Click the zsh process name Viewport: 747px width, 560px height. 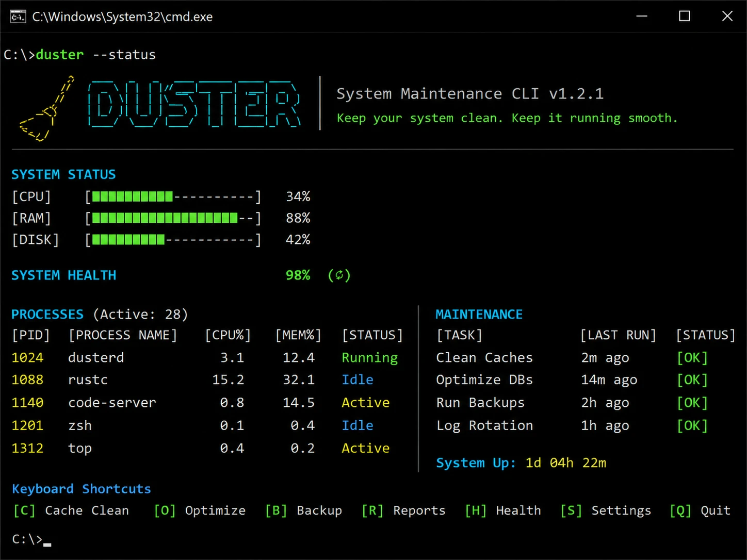tap(80, 425)
